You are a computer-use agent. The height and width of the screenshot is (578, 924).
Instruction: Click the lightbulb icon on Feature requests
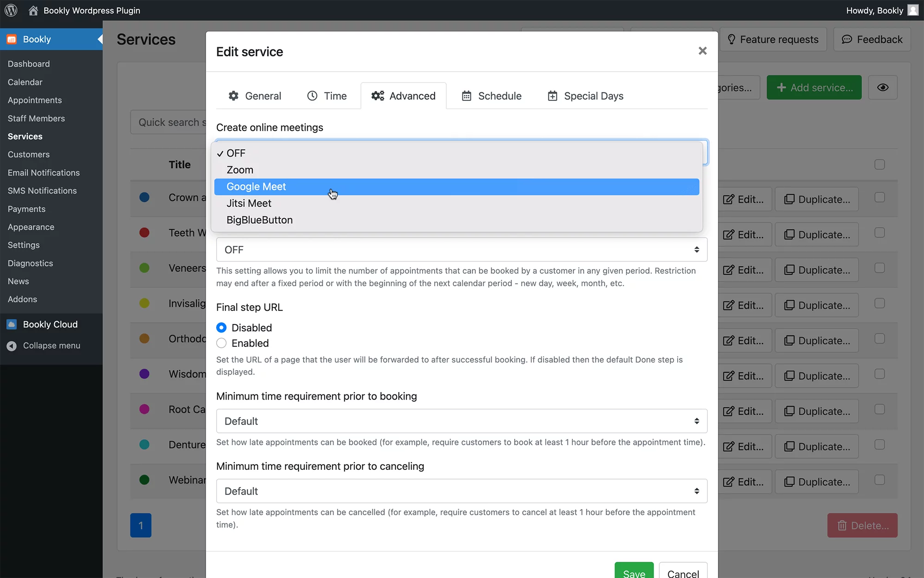pyautogui.click(x=731, y=39)
